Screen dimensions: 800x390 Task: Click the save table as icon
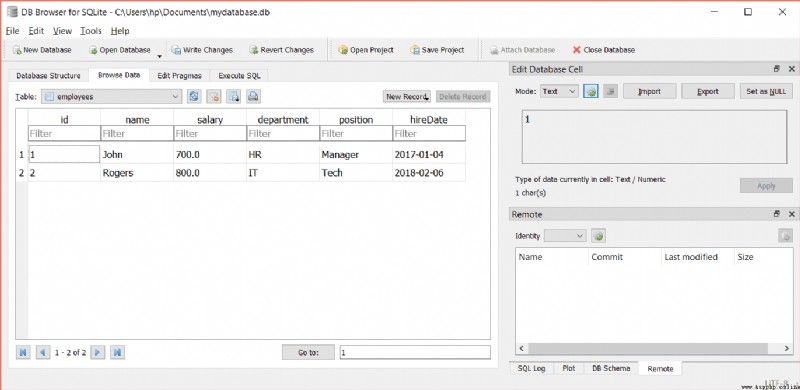click(x=234, y=96)
